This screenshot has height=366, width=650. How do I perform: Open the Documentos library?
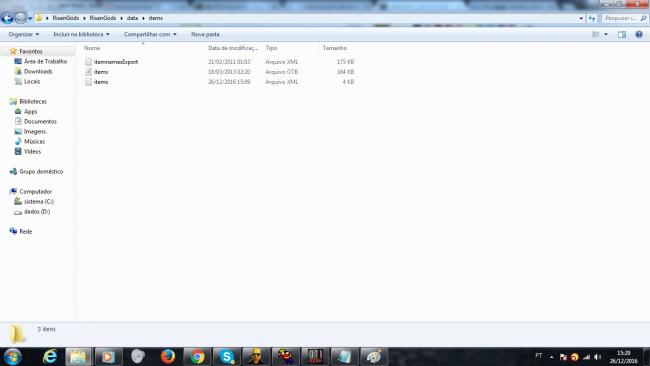pos(40,121)
